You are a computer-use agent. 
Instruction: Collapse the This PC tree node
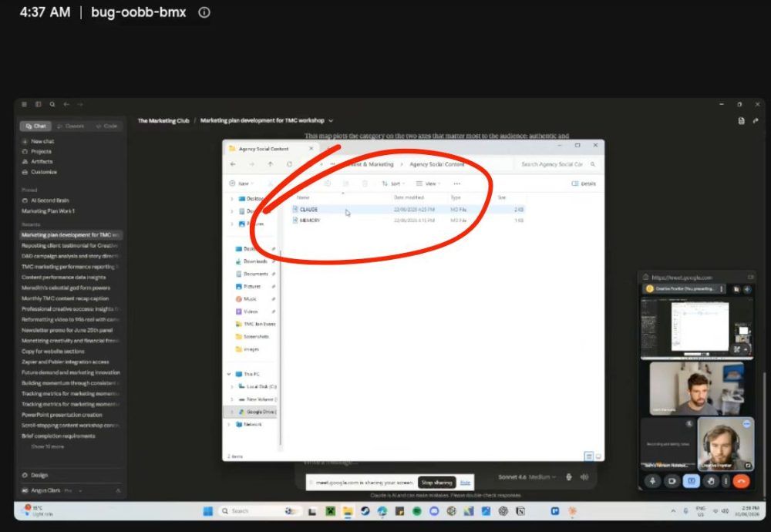[229, 374]
